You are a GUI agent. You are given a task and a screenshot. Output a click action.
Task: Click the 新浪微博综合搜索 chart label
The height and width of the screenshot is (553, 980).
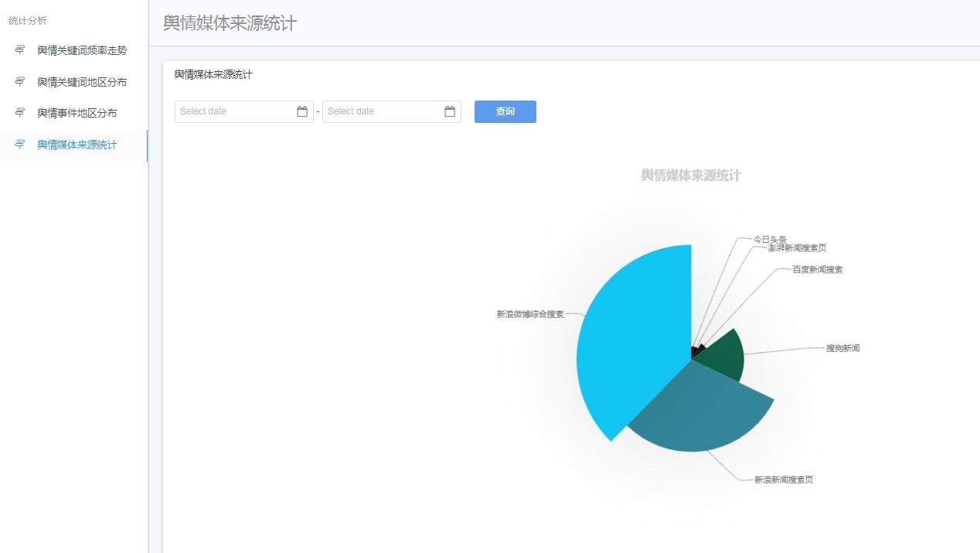530,314
